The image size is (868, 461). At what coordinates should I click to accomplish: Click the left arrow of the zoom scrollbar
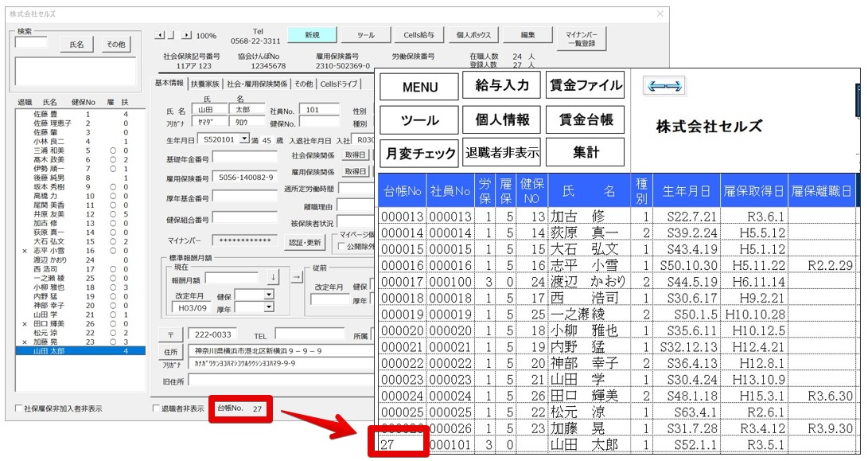tap(161, 36)
